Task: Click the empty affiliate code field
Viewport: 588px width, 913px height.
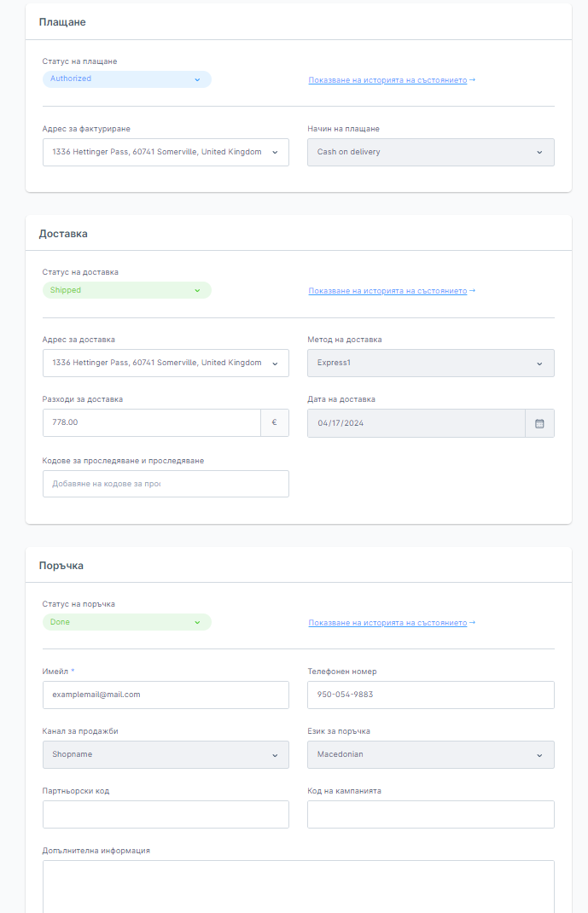Action: point(166,814)
